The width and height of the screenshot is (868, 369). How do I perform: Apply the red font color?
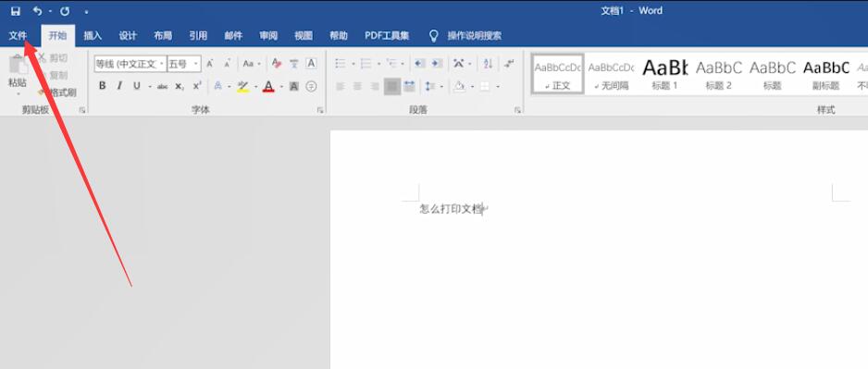coord(268,86)
